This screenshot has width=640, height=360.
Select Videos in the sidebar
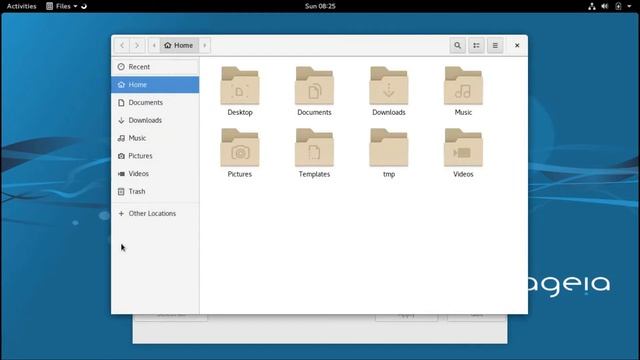tap(155, 173)
